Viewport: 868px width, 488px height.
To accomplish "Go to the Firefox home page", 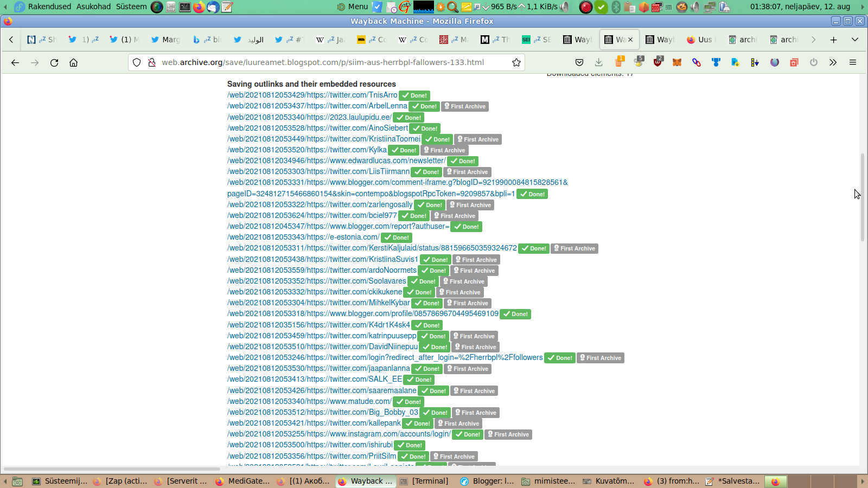I will 74,62.
